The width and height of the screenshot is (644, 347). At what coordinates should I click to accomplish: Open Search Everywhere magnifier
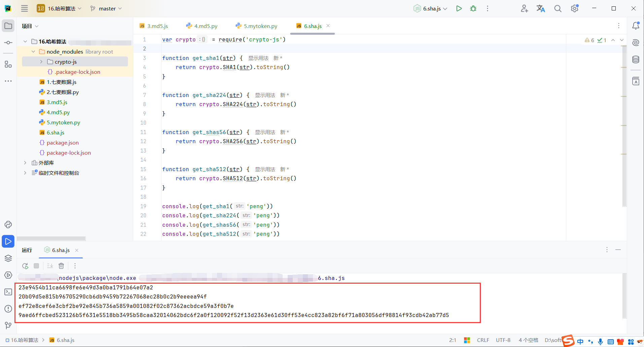(558, 8)
